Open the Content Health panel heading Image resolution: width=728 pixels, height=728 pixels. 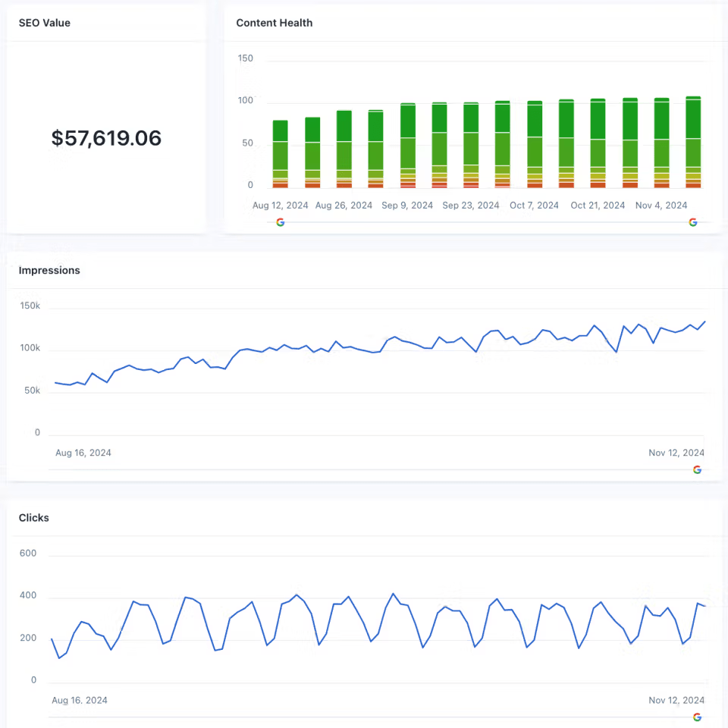point(274,23)
